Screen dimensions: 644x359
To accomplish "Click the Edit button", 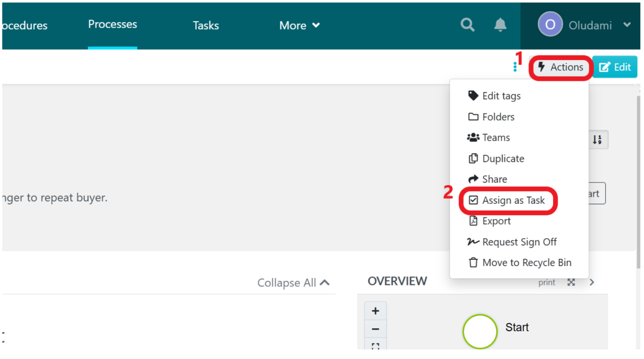I will [614, 67].
